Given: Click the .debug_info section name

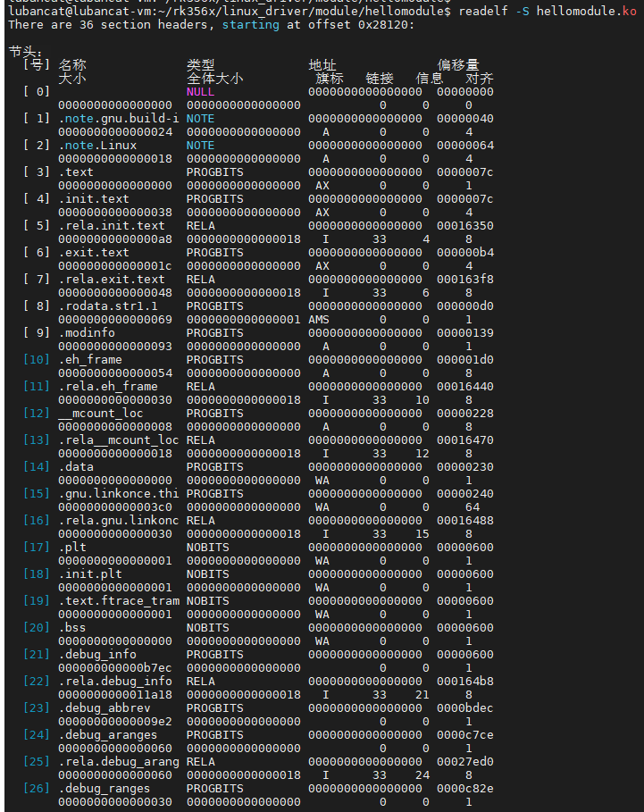Looking at the screenshot, I should tap(97, 655).
